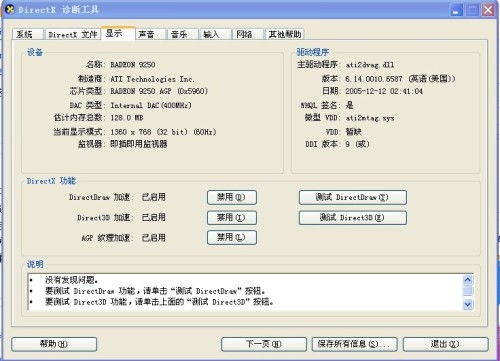This screenshot has height=361, width=500.
Task: Click the DirectX title bar icon
Action: click(10, 9)
